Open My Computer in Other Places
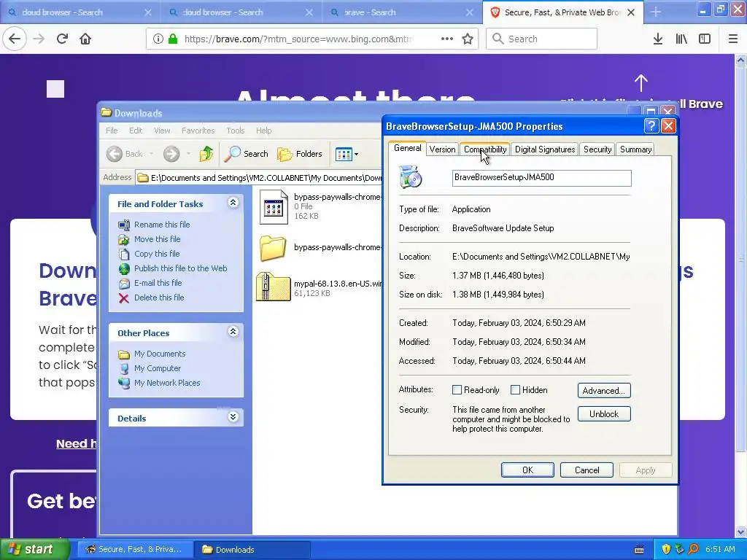The image size is (747, 560). click(158, 368)
